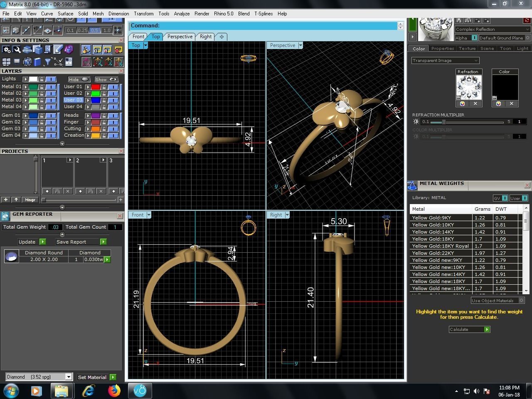Click the blue book icon
The image size is (532, 399).
point(37,62)
